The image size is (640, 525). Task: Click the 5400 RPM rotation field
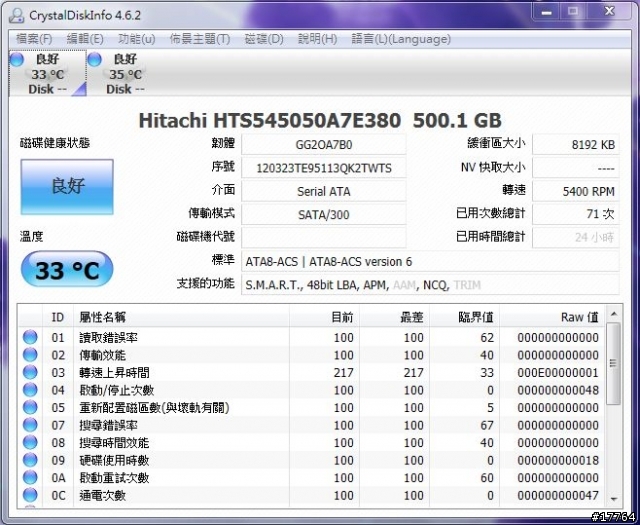tap(576, 191)
